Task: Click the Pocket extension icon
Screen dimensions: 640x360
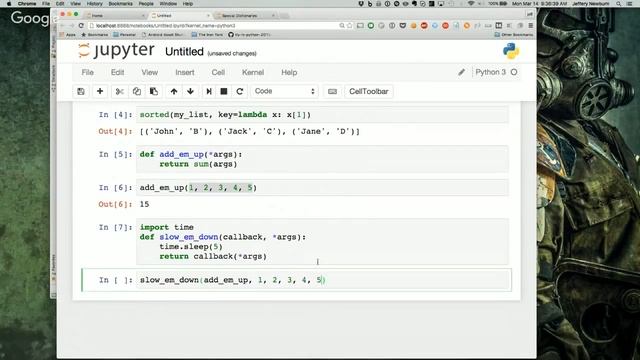Action: (x=403, y=25)
